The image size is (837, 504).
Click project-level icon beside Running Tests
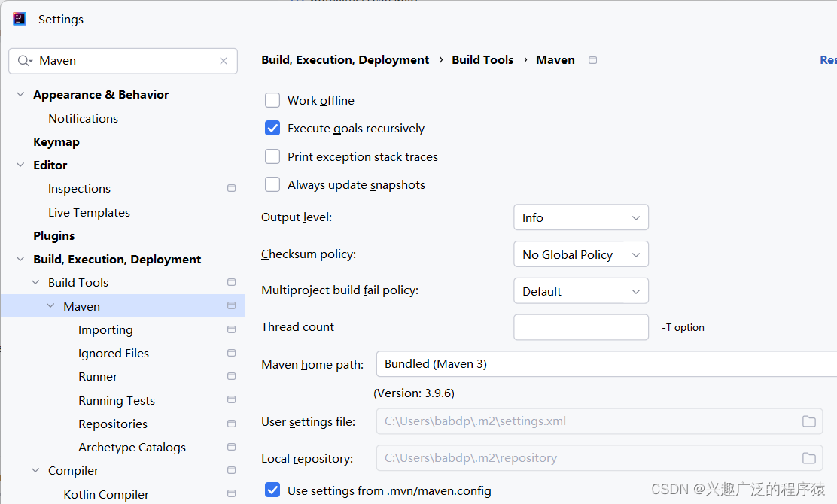click(231, 400)
